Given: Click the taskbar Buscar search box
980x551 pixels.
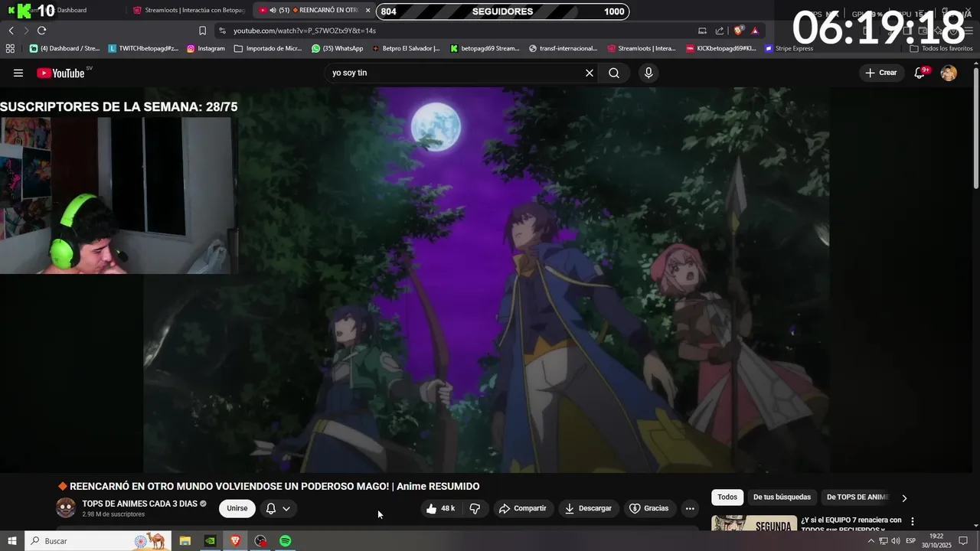Looking at the screenshot, I should click(97, 541).
